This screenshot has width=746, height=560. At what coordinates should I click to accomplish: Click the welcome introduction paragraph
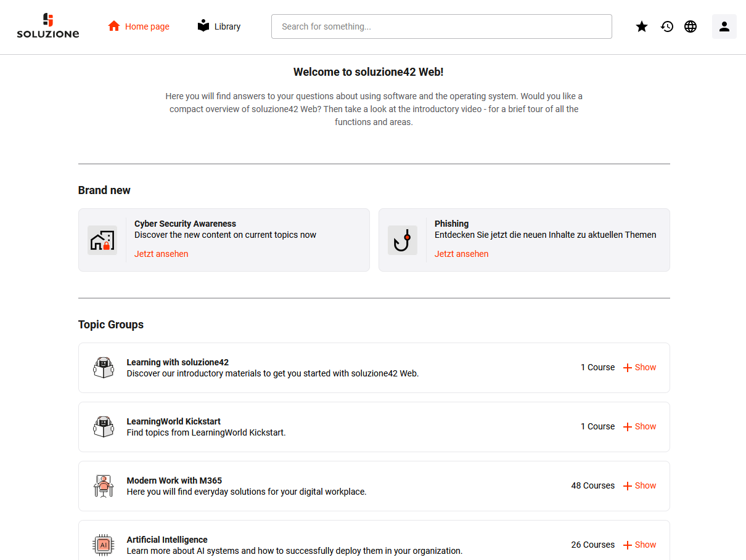click(x=374, y=109)
